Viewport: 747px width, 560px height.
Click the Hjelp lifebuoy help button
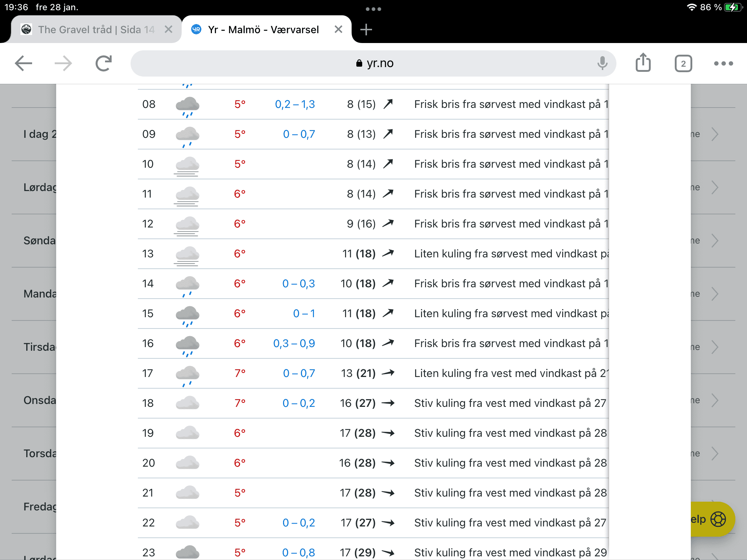pyautogui.click(x=713, y=519)
